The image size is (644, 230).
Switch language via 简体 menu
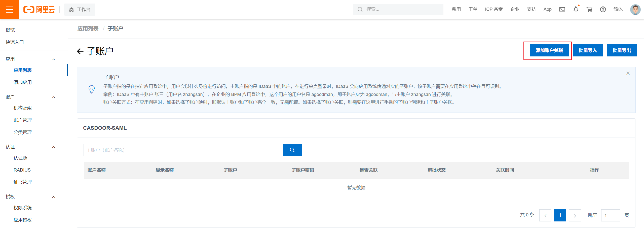(618, 9)
